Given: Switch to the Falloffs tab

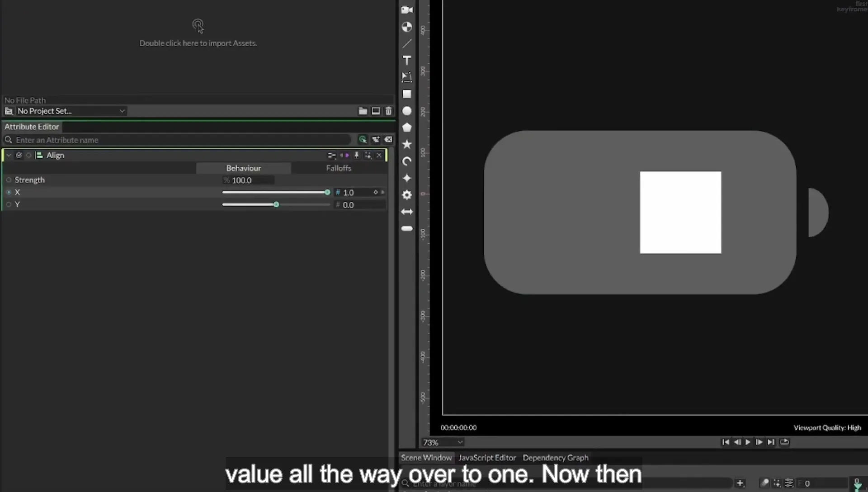Looking at the screenshot, I should pos(339,168).
